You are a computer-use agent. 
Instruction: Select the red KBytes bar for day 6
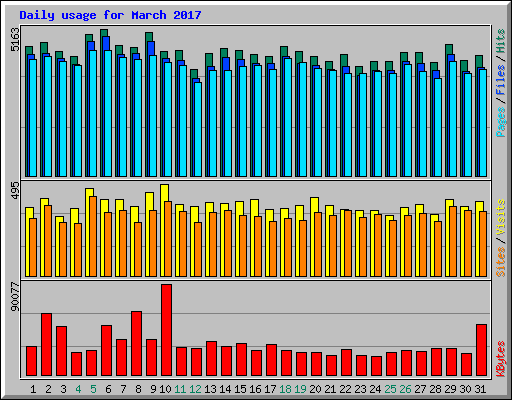click(107, 351)
